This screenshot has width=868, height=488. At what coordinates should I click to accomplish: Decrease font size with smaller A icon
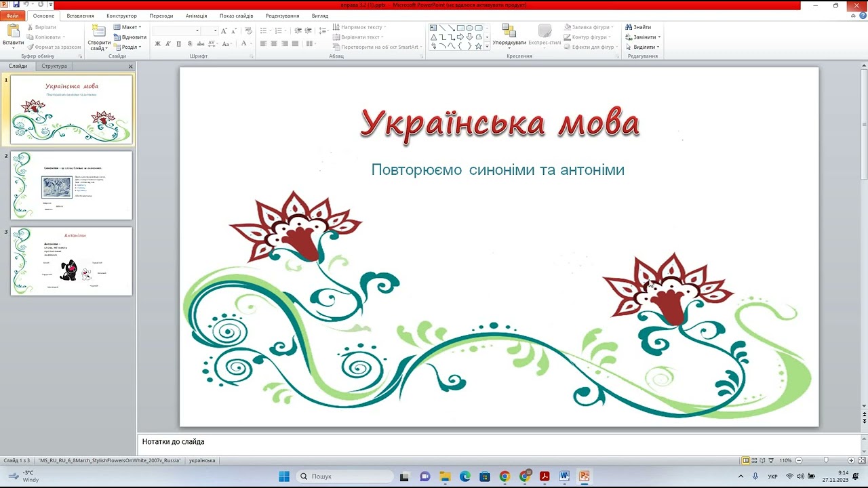click(x=234, y=30)
